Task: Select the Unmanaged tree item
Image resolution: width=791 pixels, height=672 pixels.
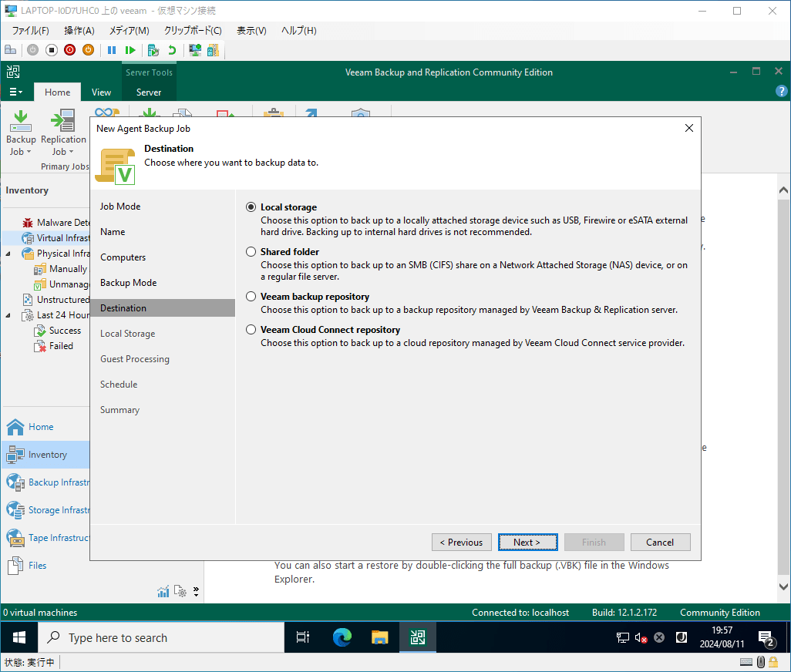Action: point(62,284)
